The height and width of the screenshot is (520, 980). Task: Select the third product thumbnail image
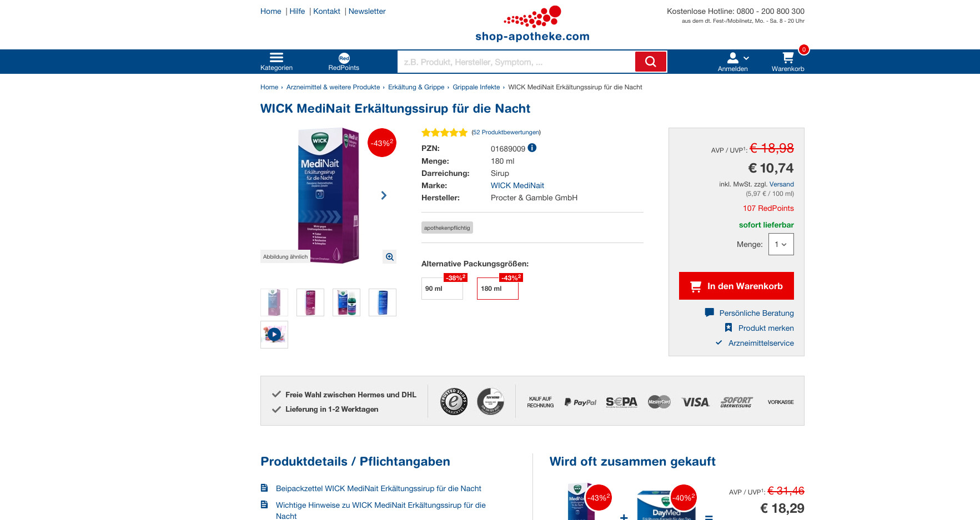346,302
